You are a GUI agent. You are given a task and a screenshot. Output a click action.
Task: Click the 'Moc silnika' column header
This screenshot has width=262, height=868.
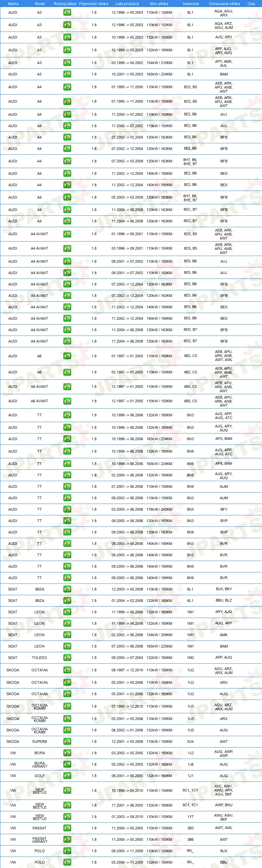(159, 4)
